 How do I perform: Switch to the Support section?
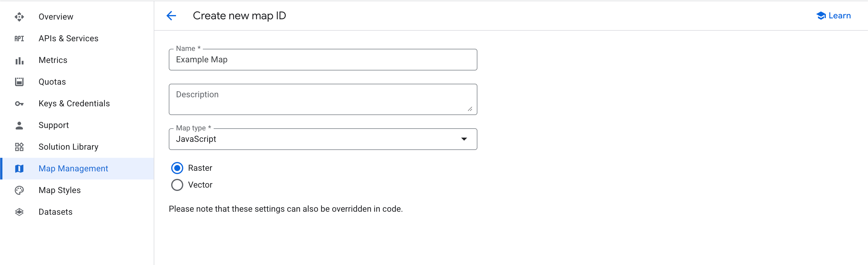click(x=54, y=125)
